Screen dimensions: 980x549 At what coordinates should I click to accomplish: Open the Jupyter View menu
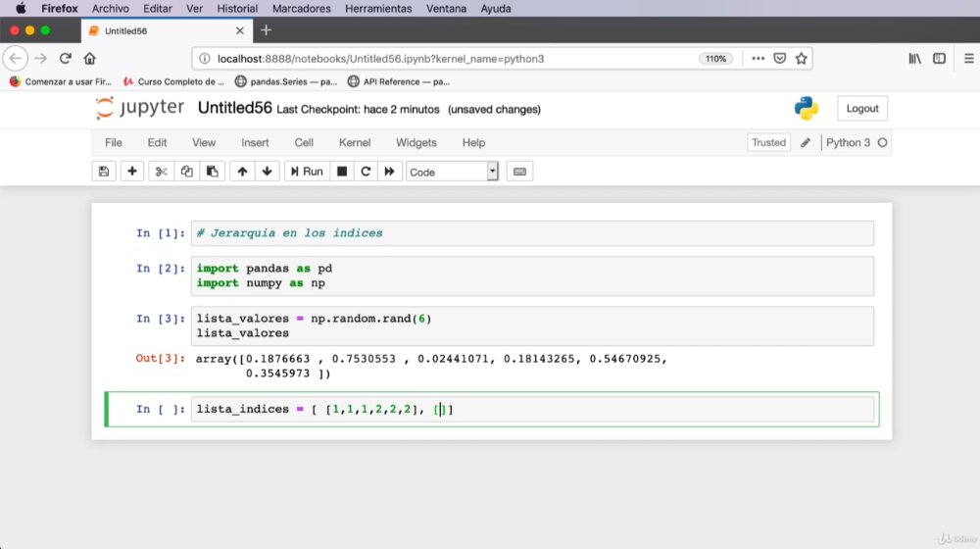[204, 142]
